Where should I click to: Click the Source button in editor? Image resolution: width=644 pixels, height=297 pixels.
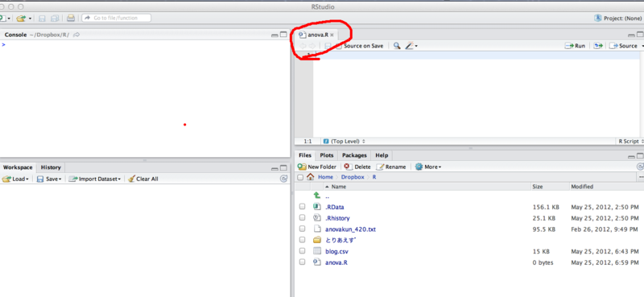pos(623,46)
